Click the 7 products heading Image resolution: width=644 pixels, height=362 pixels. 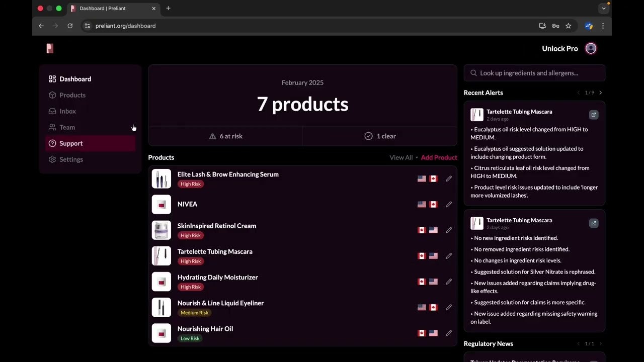point(302,104)
